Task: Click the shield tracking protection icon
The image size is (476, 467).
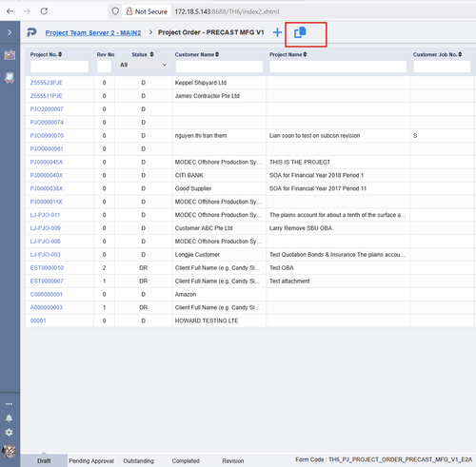Action: (x=115, y=11)
